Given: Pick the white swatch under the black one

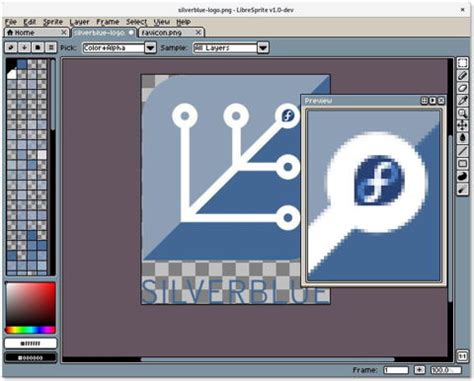Looking at the screenshot, I should pos(12,74).
